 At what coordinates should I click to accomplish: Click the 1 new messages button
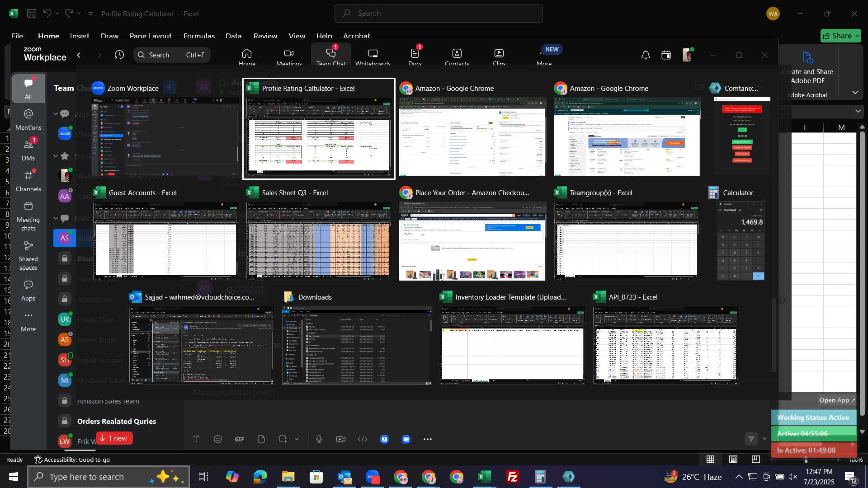point(114,438)
